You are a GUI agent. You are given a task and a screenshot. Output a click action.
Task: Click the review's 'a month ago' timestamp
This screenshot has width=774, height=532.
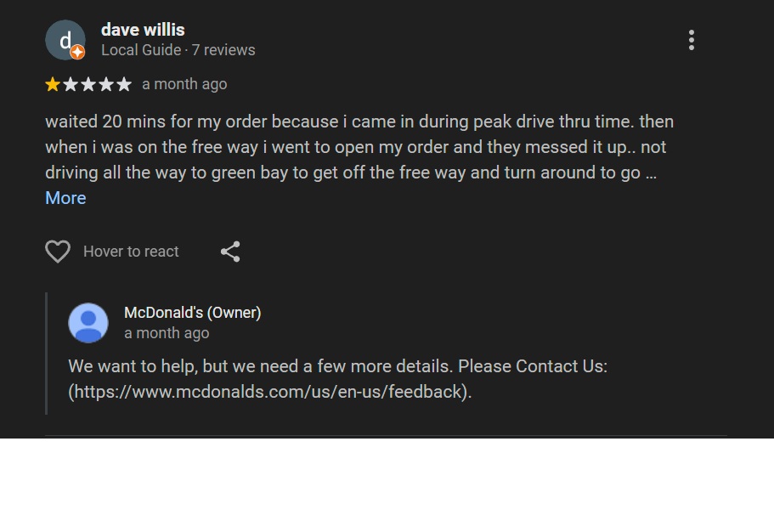184,84
